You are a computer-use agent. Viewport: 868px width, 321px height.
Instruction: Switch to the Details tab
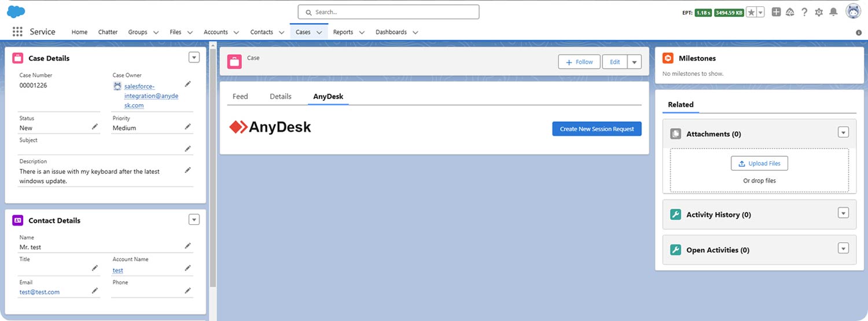click(x=281, y=97)
